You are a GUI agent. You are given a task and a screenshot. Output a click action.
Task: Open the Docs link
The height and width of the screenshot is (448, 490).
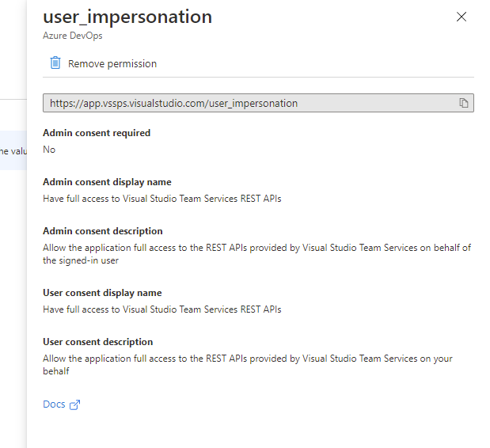54,404
